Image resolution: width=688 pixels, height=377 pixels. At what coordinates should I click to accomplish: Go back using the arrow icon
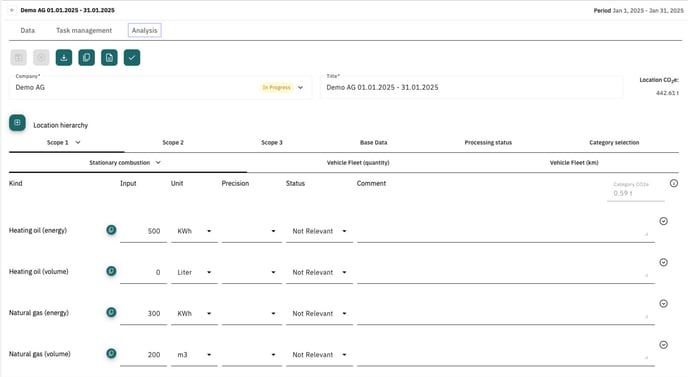coord(12,10)
